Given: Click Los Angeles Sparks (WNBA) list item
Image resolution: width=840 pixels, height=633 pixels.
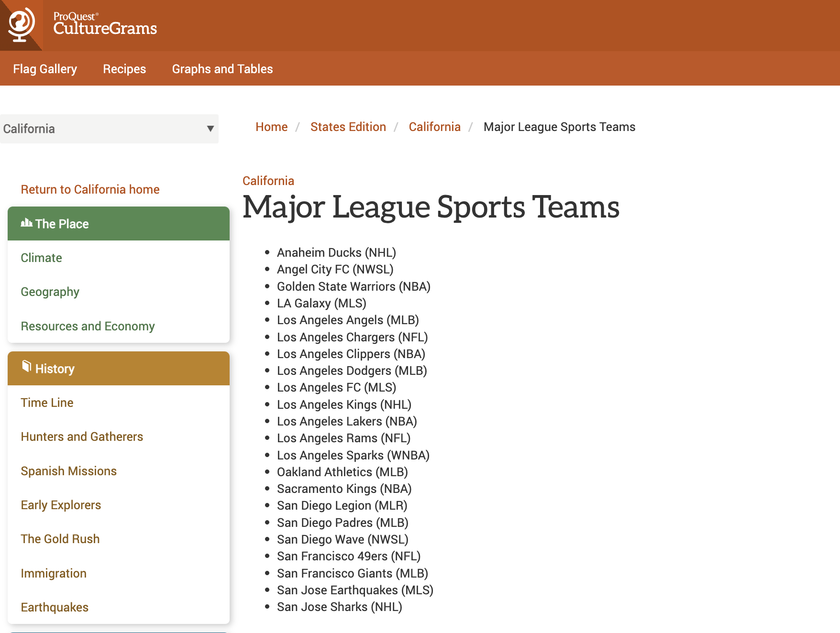Looking at the screenshot, I should (x=354, y=455).
